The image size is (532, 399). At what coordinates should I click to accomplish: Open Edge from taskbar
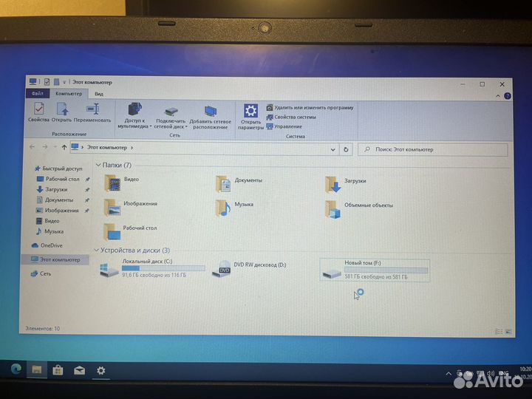point(16,369)
